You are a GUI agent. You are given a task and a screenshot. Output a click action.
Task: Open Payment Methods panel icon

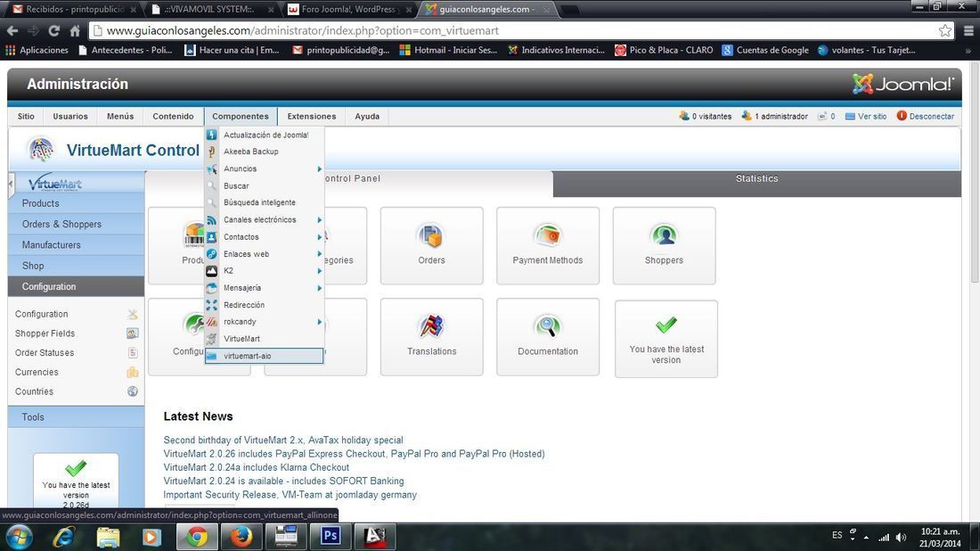(x=548, y=246)
